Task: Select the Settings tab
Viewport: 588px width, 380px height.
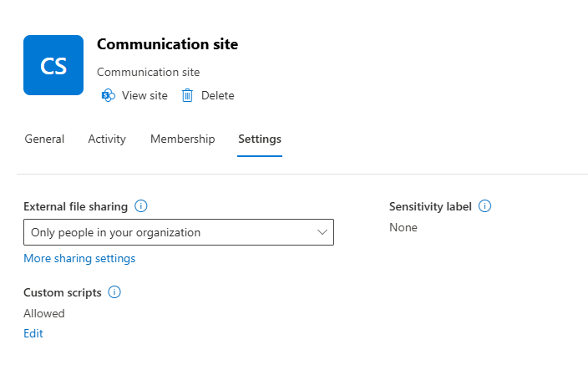Action: pyautogui.click(x=260, y=139)
